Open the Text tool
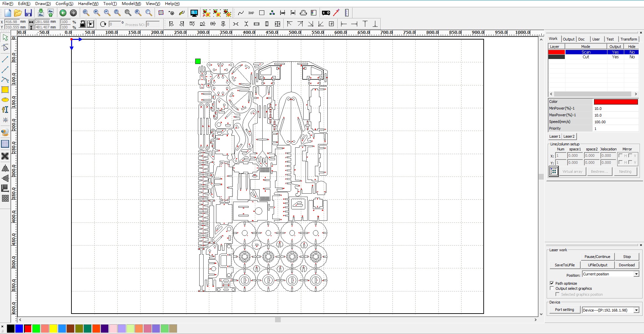 coord(5,110)
